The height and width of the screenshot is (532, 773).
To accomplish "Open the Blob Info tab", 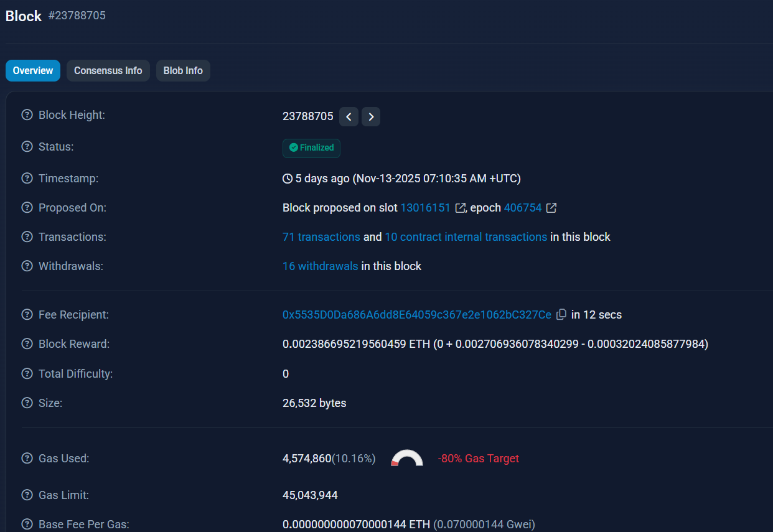I will pos(183,70).
